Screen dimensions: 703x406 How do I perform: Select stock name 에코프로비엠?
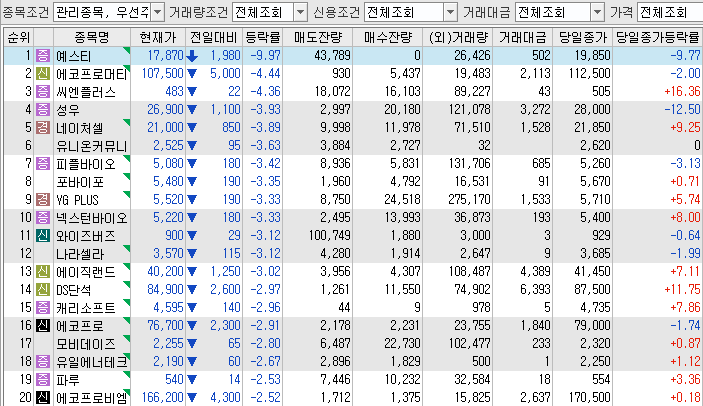[91, 397]
